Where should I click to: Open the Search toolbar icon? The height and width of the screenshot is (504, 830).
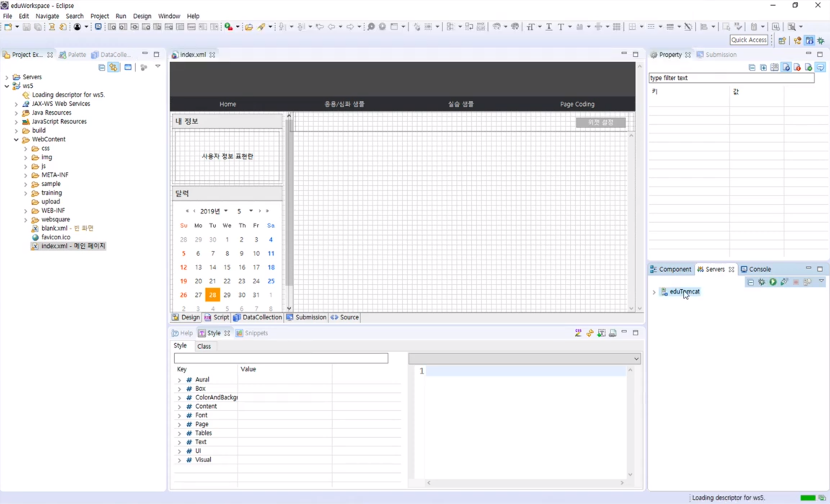(261, 27)
